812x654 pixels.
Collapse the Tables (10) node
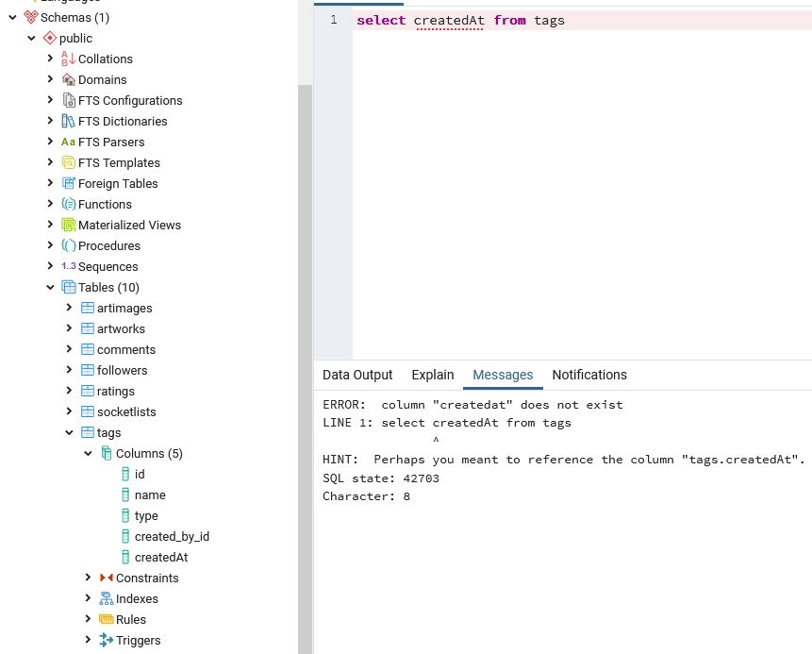(x=50, y=287)
